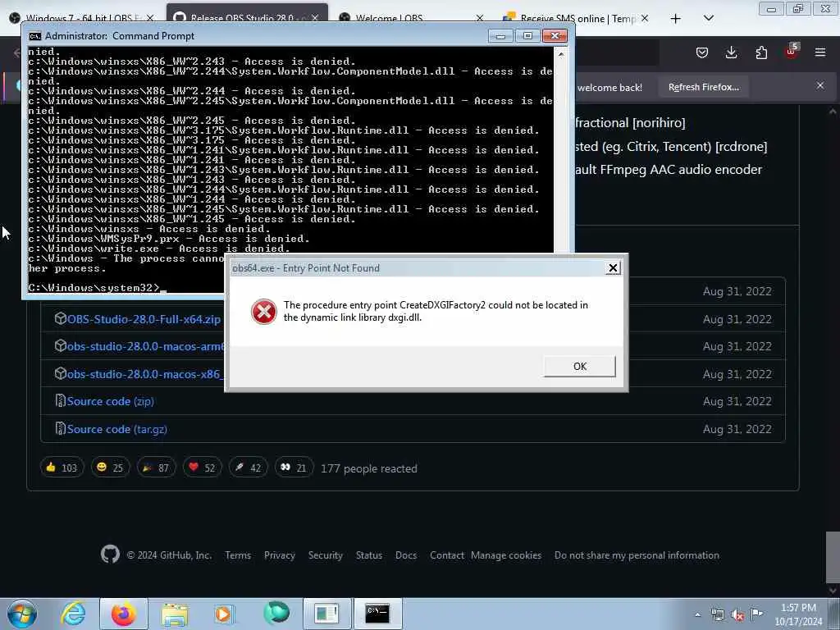
Task: Open the document viewer window icon in the taskbar
Action: tap(326, 614)
